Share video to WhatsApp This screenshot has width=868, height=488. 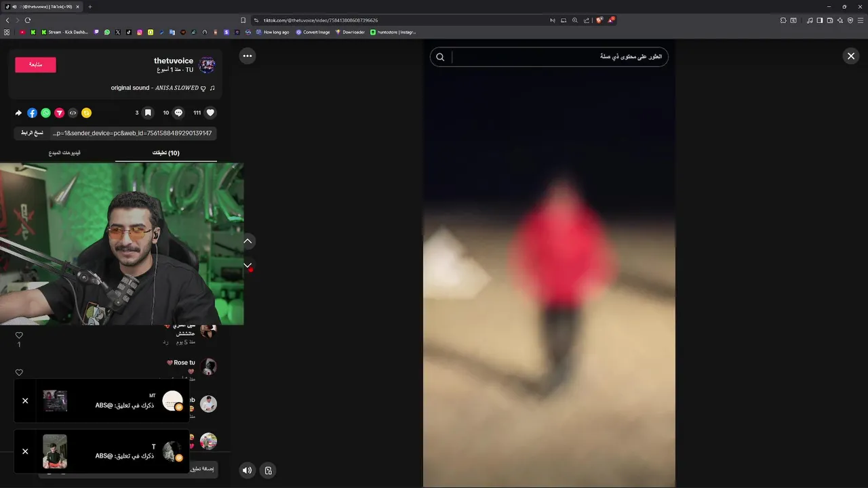(x=45, y=113)
